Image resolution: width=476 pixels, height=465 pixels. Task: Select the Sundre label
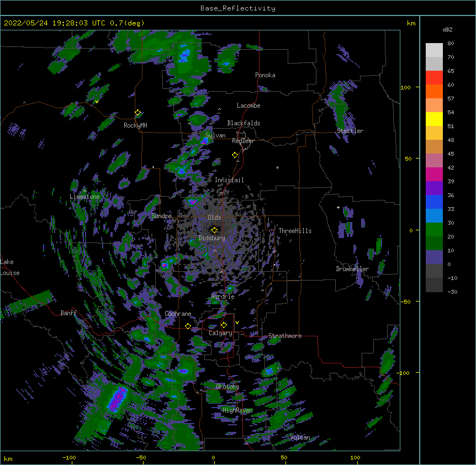(x=161, y=216)
